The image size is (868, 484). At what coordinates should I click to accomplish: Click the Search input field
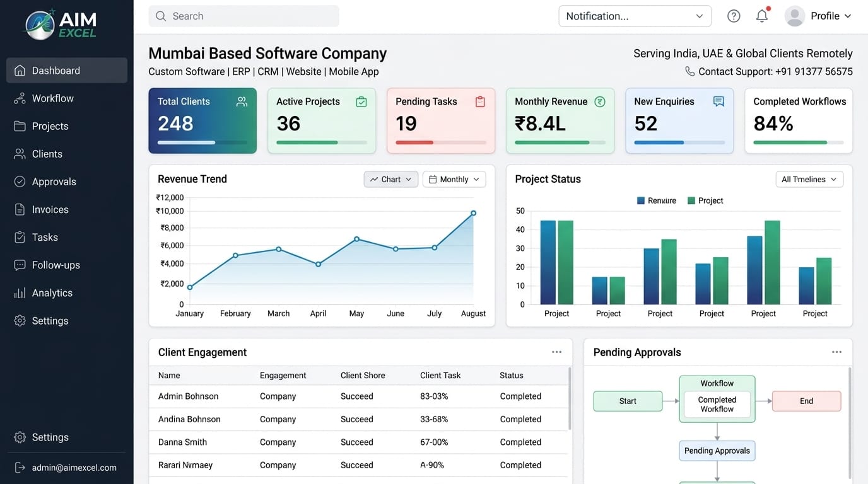click(243, 16)
